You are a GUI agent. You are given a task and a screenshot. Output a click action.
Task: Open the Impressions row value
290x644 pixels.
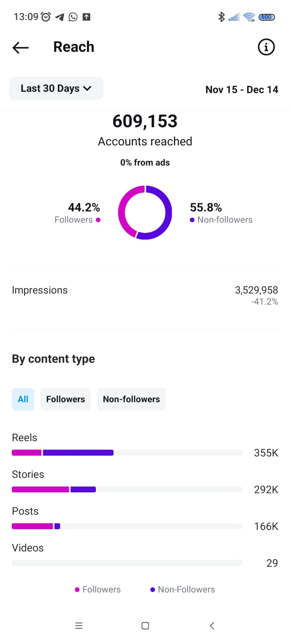(x=256, y=290)
